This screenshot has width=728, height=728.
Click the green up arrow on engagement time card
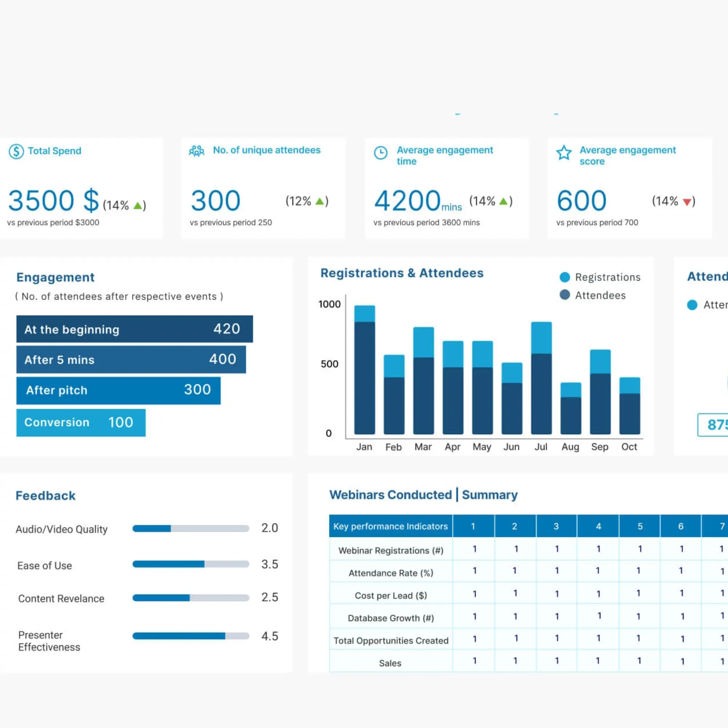503,201
